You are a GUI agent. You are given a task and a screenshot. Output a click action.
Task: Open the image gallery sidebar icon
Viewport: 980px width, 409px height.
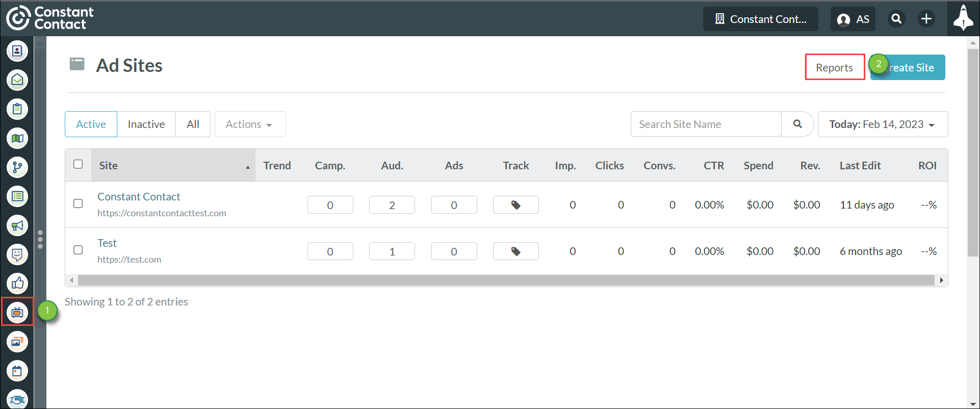[x=17, y=342]
